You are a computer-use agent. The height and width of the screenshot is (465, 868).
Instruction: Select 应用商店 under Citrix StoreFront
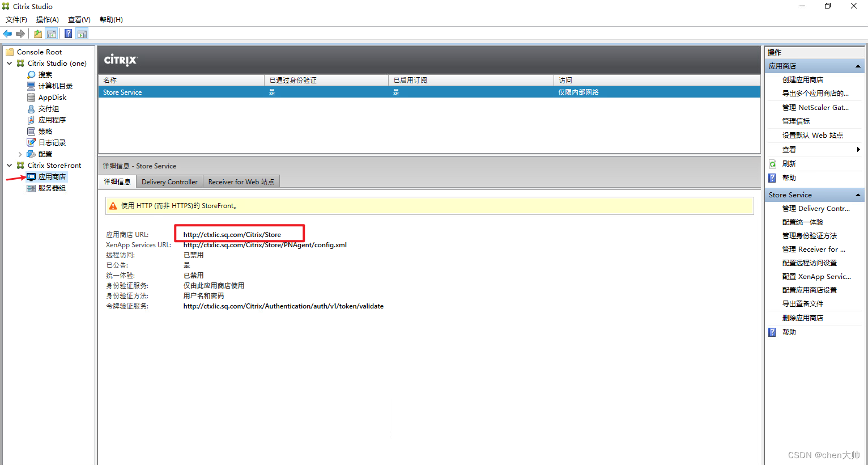tap(52, 177)
